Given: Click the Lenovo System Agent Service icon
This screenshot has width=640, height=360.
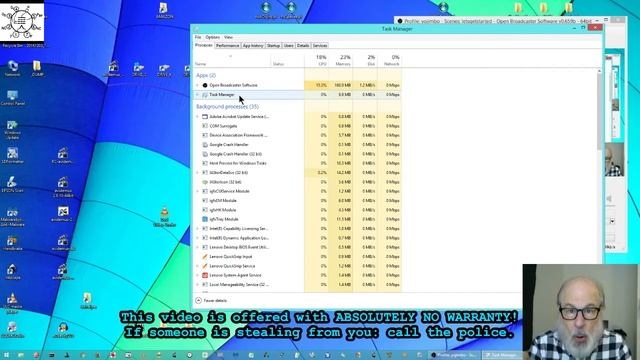Looking at the screenshot, I should coord(205,276).
